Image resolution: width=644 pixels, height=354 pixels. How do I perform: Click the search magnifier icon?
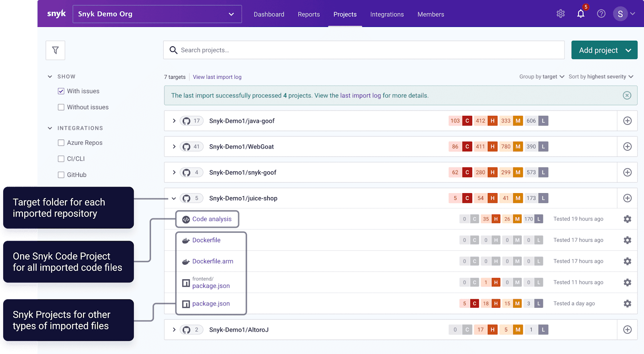(173, 50)
